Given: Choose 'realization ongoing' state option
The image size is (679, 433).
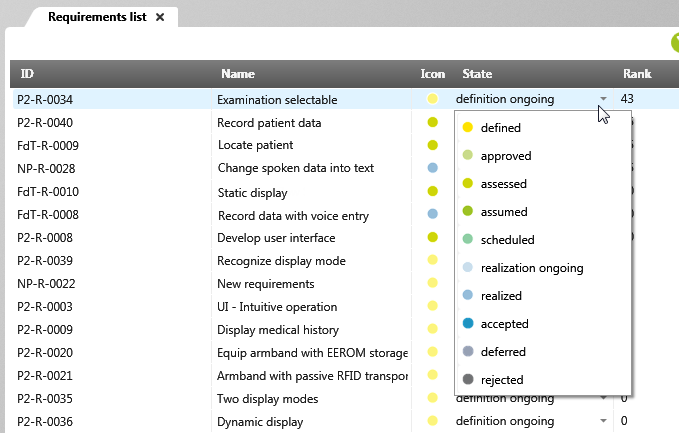Looking at the screenshot, I should (x=531, y=268).
